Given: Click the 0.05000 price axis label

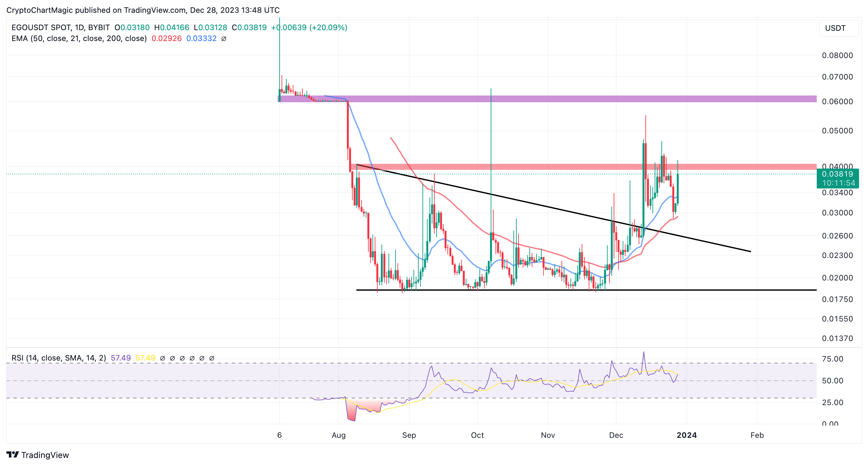Looking at the screenshot, I should pyautogui.click(x=837, y=130).
